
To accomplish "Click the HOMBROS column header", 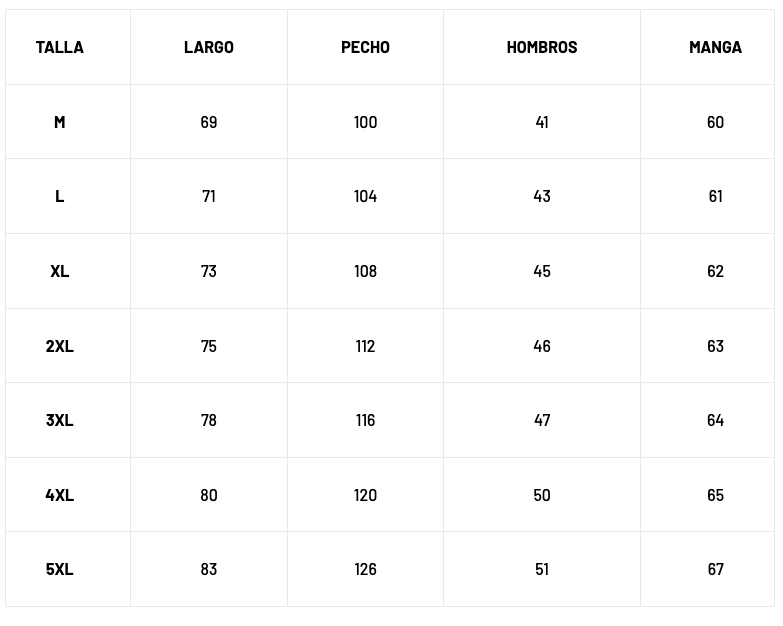I will [x=542, y=47].
